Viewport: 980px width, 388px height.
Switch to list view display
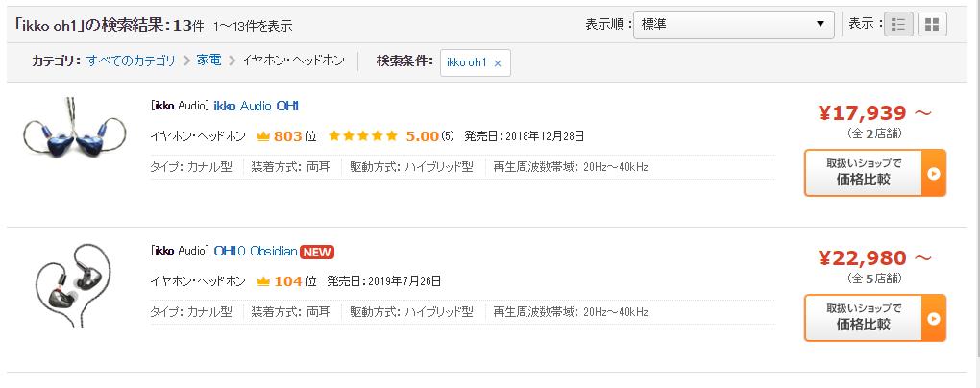[x=898, y=25]
